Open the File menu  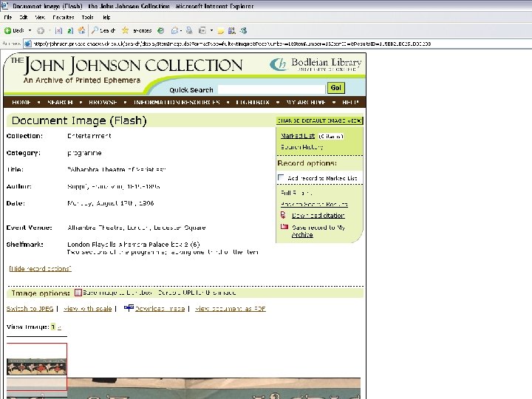tap(8, 17)
